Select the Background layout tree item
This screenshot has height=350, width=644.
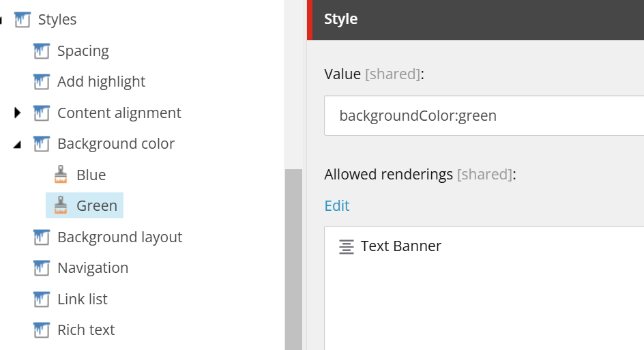coord(119,237)
